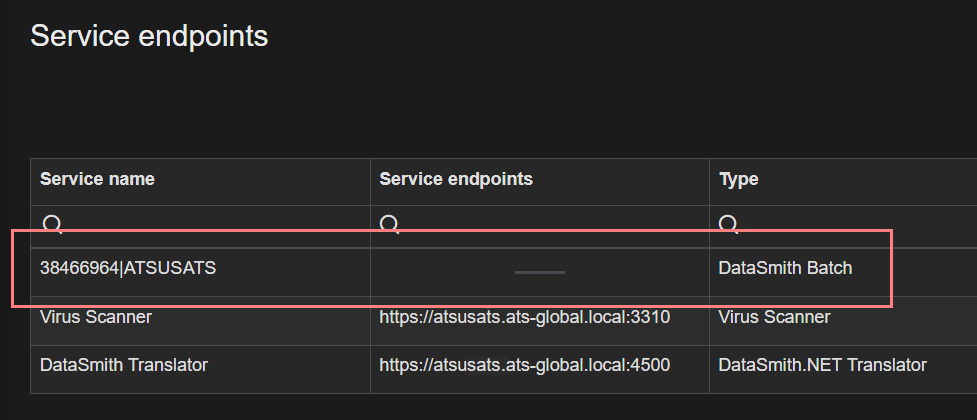This screenshot has height=420, width=977.
Task: Select the 38466964|ATSUSATS service name cell
Action: pos(127,268)
